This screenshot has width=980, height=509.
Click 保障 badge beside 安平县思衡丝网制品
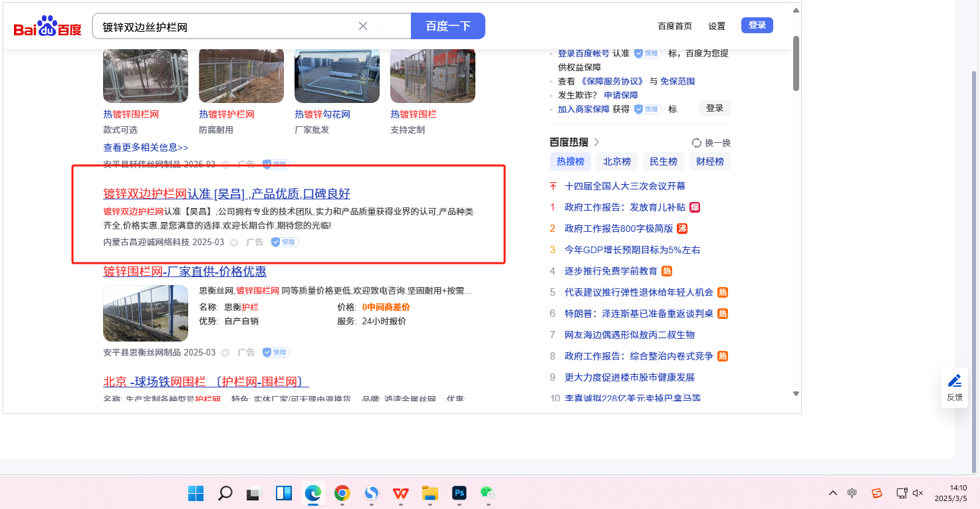(x=276, y=353)
